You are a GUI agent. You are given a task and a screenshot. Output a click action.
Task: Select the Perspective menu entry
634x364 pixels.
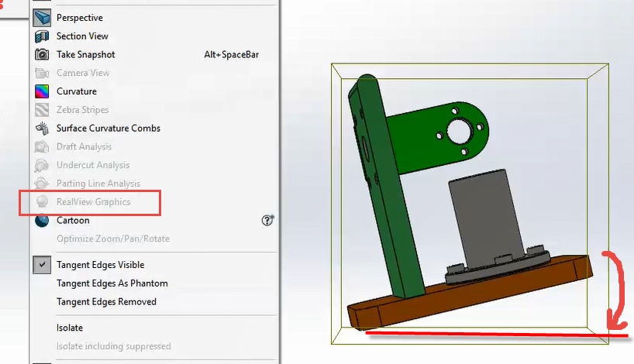pos(80,18)
